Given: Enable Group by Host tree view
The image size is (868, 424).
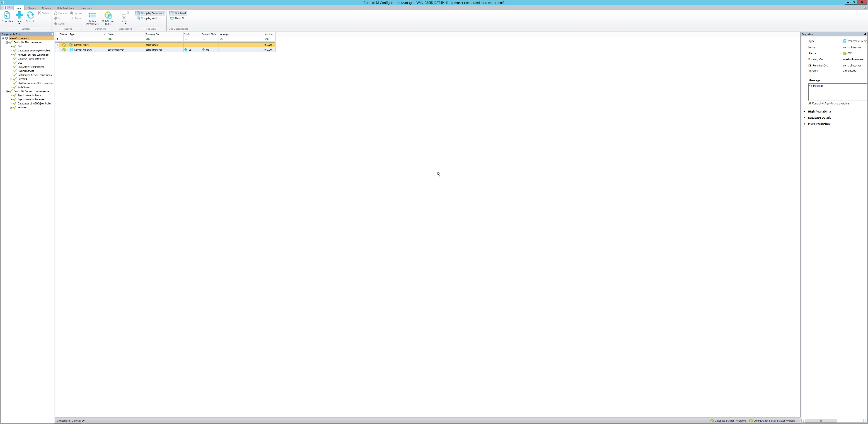Looking at the screenshot, I should [x=148, y=19].
